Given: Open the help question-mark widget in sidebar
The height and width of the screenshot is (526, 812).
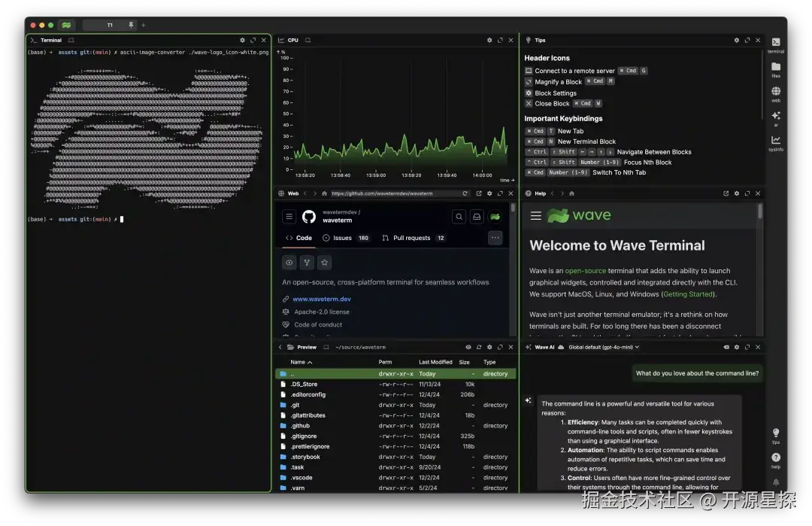Looking at the screenshot, I should point(776,460).
